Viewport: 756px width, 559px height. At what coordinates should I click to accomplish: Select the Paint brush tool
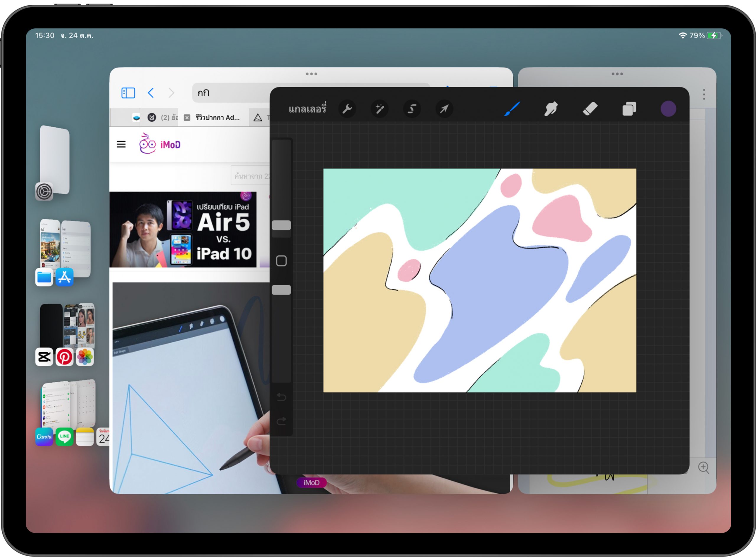click(x=512, y=109)
